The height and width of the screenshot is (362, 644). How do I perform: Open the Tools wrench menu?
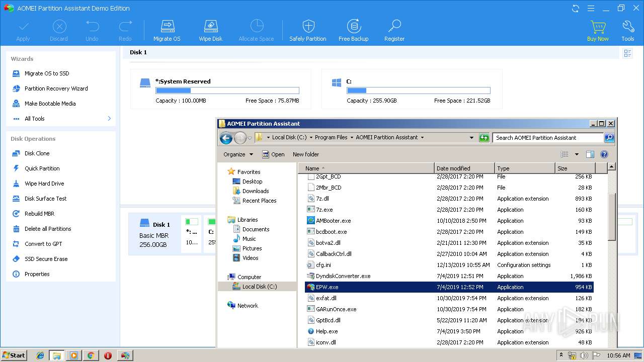(628, 31)
